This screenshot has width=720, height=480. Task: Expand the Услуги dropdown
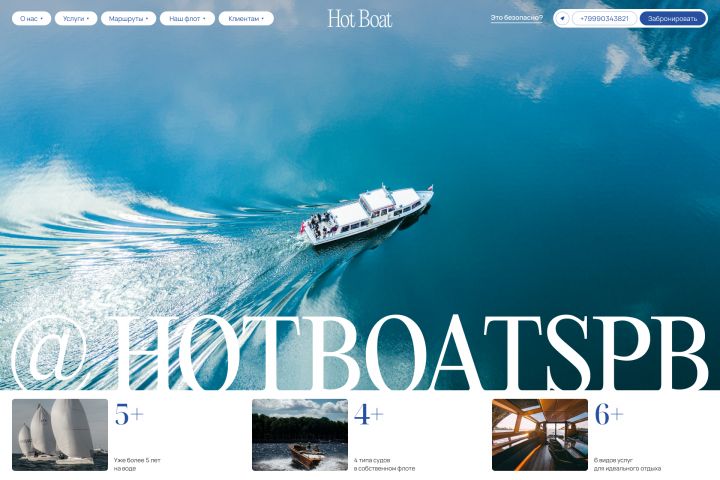click(x=76, y=19)
